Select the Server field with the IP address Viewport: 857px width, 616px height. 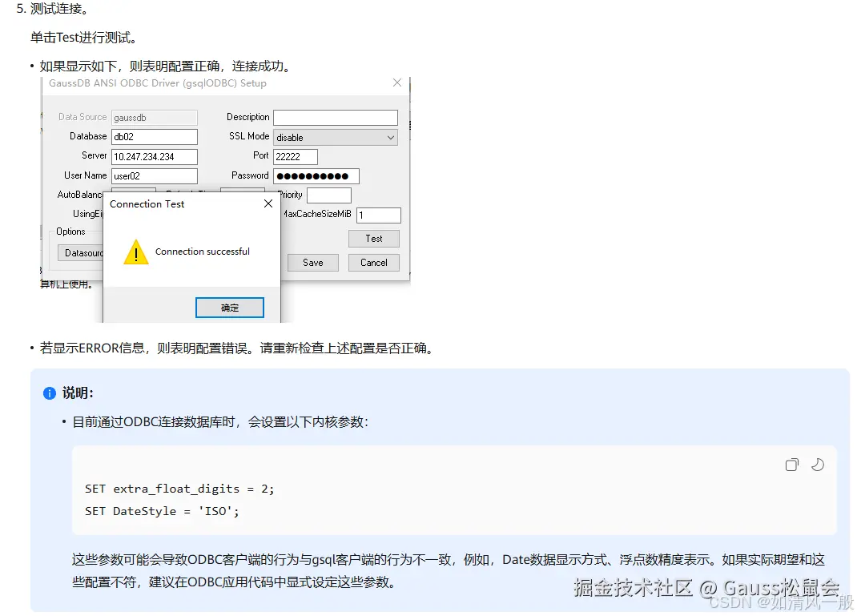[x=154, y=155]
